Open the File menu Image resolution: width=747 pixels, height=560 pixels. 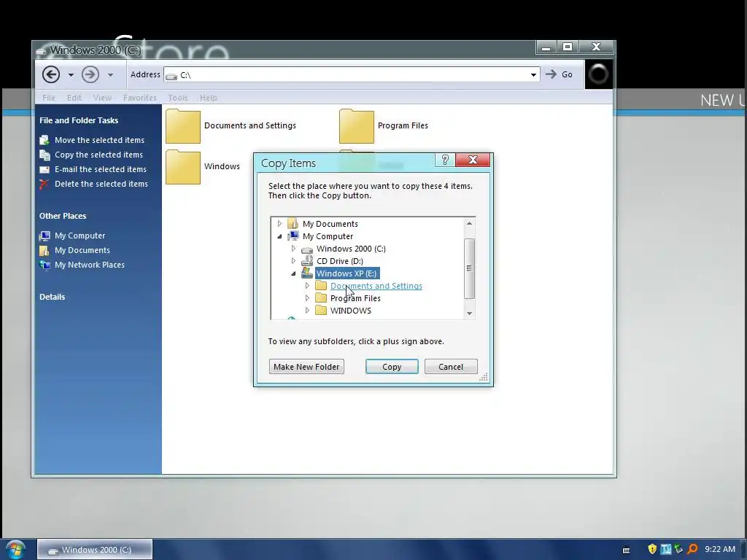(49, 98)
